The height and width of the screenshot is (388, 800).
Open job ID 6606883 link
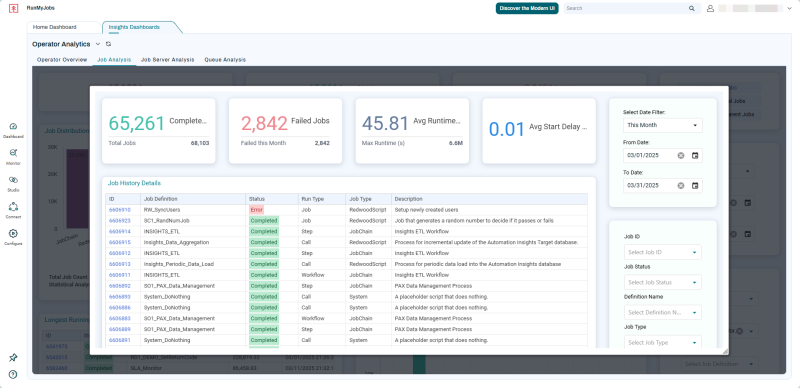(x=119, y=319)
